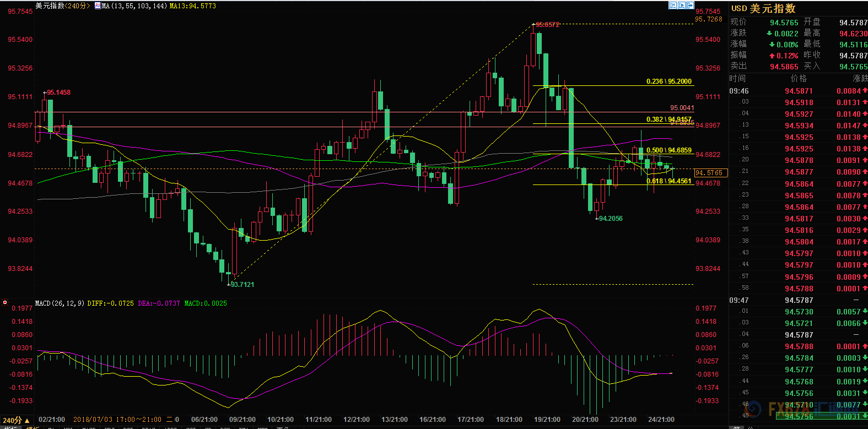This screenshot has width=868, height=429.
Task: Click the 最低 value 94.5116
Action: tap(853, 45)
